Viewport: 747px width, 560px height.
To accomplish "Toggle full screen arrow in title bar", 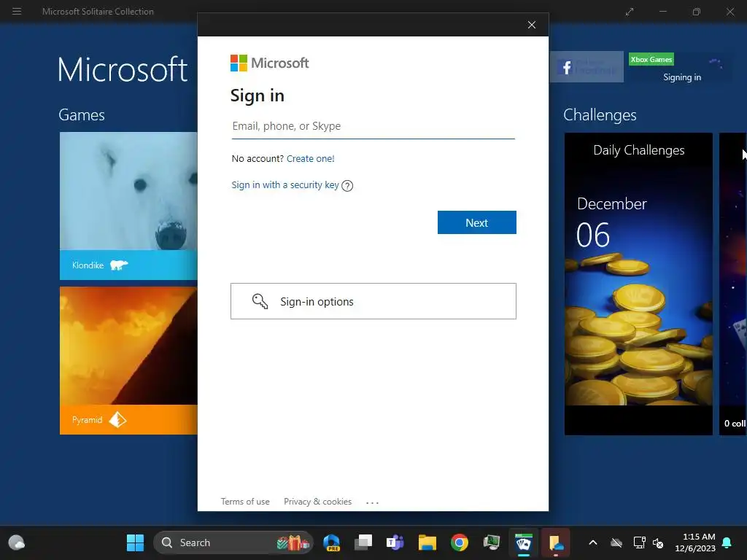I will [x=630, y=12].
